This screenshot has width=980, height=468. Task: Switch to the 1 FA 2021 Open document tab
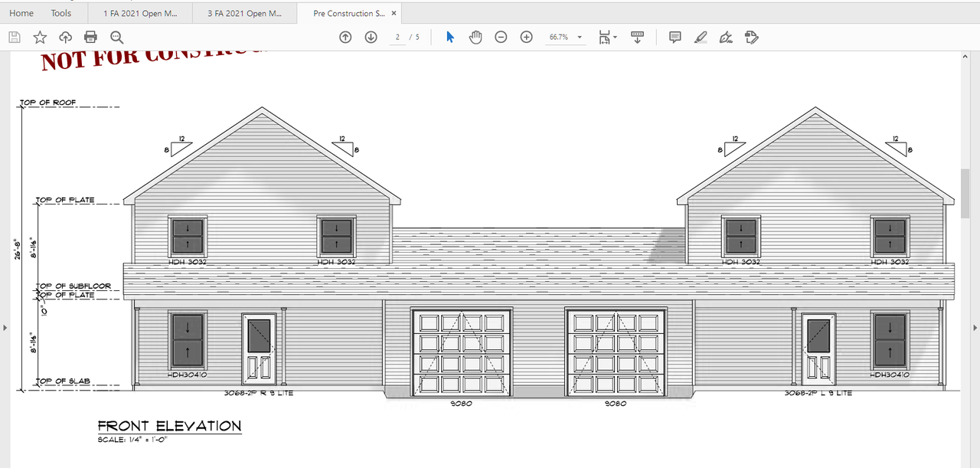(142, 13)
